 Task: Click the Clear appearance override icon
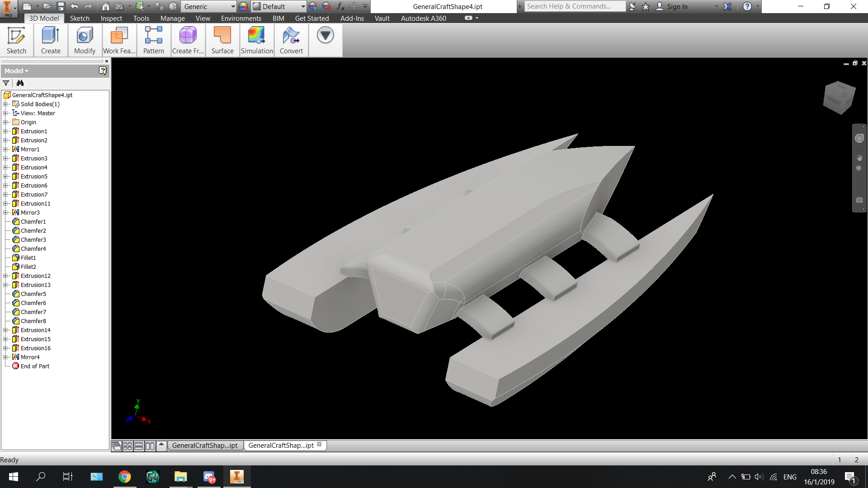pyautogui.click(x=326, y=6)
